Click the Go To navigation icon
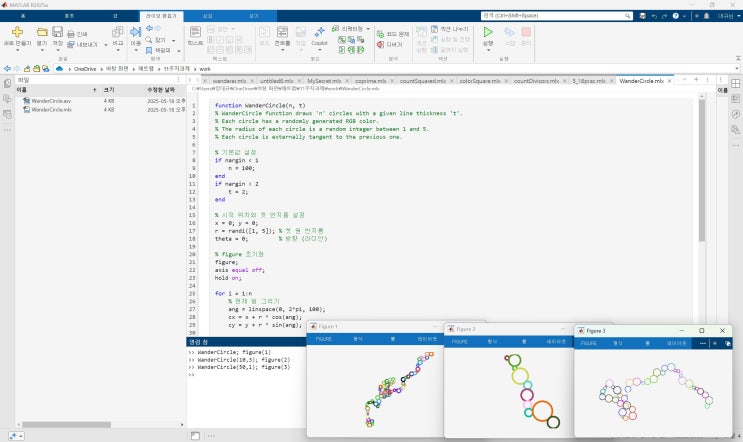 tap(136, 32)
